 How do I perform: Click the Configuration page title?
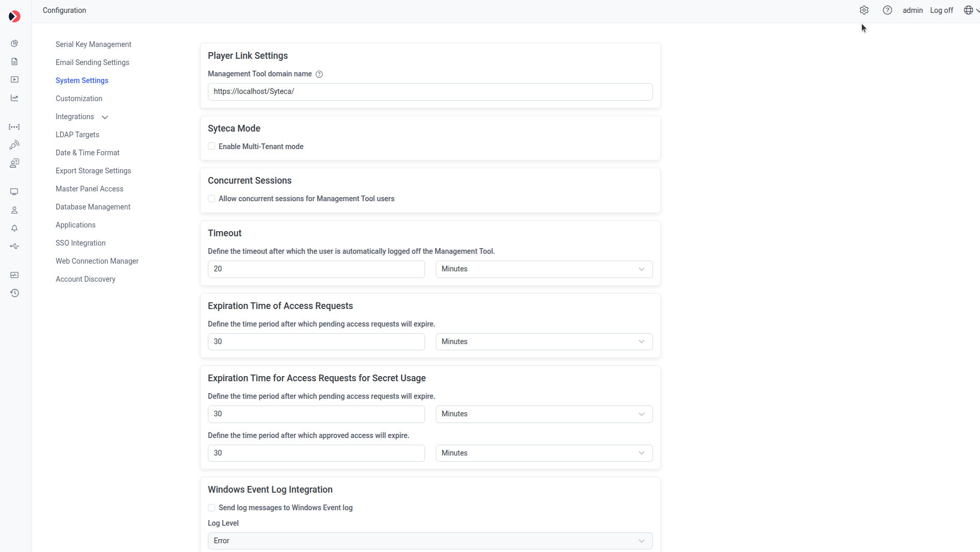point(64,10)
